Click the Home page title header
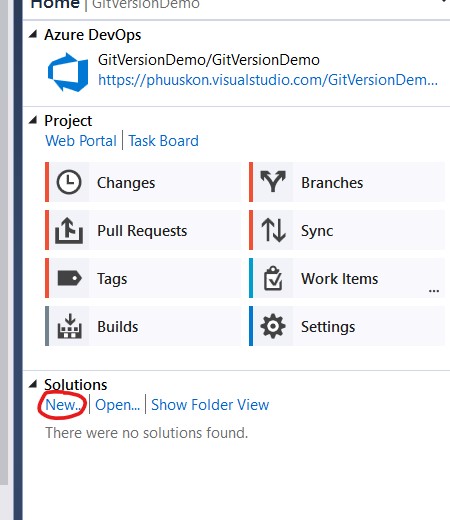The height and width of the screenshot is (520, 450). point(55,5)
